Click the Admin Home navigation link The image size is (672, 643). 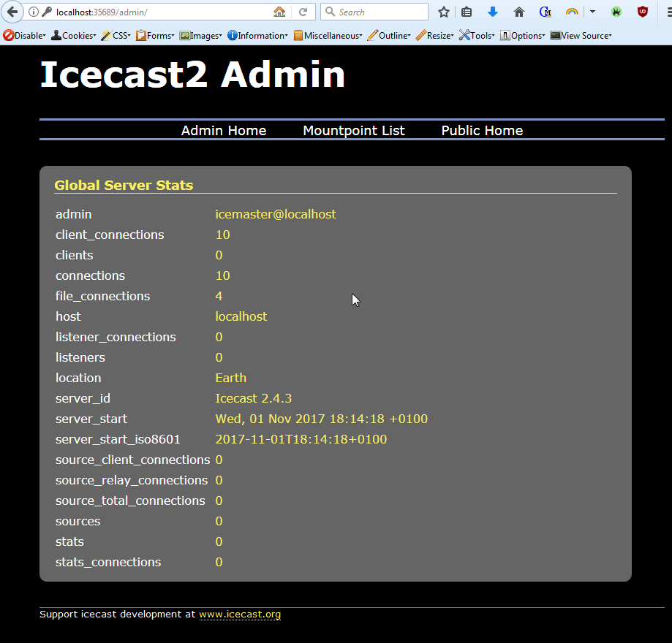tap(224, 130)
